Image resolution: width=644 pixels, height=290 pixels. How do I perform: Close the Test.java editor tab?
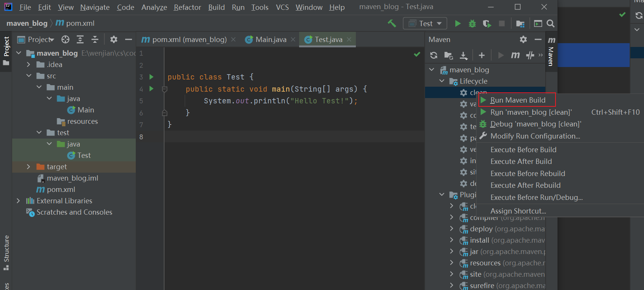349,39
